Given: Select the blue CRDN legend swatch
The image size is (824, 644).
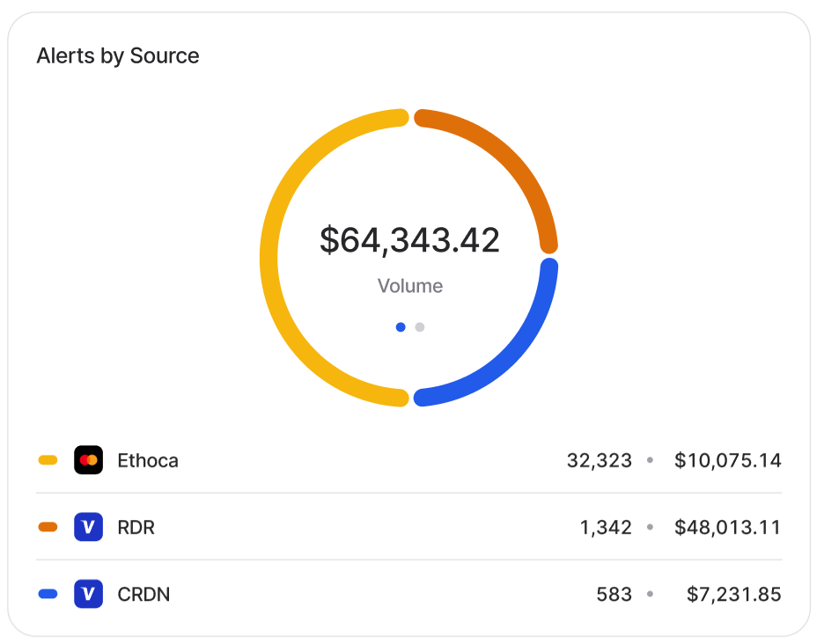Looking at the screenshot, I should click(48, 594).
